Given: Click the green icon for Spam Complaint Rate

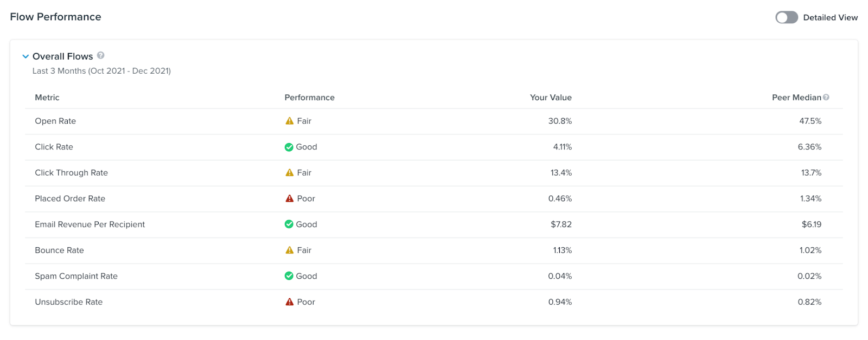Looking at the screenshot, I should [x=289, y=276].
